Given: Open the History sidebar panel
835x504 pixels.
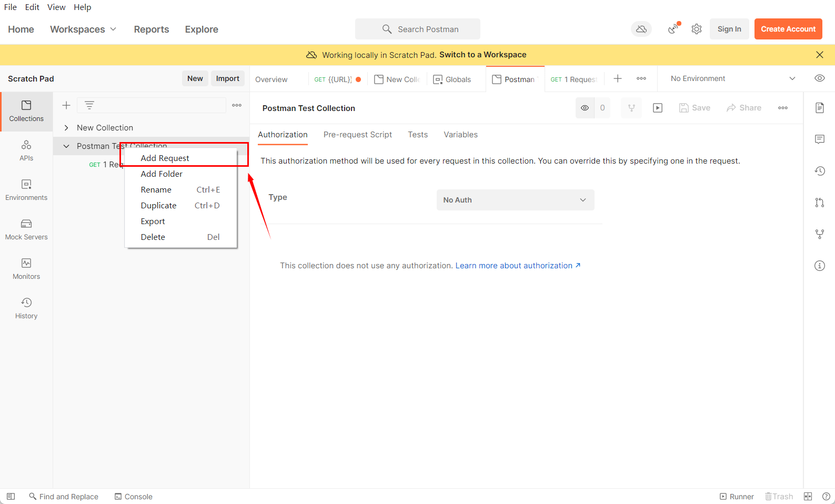Looking at the screenshot, I should pos(26,308).
